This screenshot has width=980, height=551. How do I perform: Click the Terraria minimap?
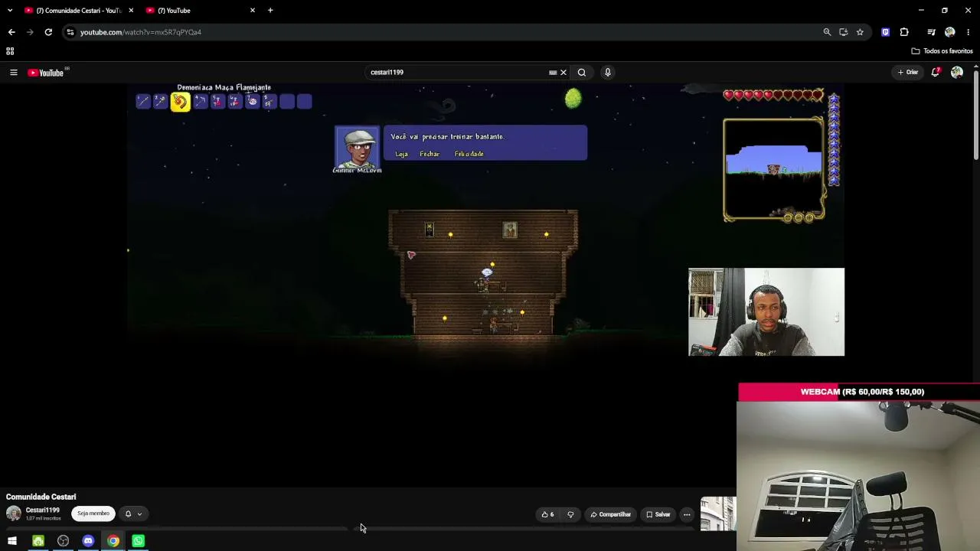click(773, 169)
